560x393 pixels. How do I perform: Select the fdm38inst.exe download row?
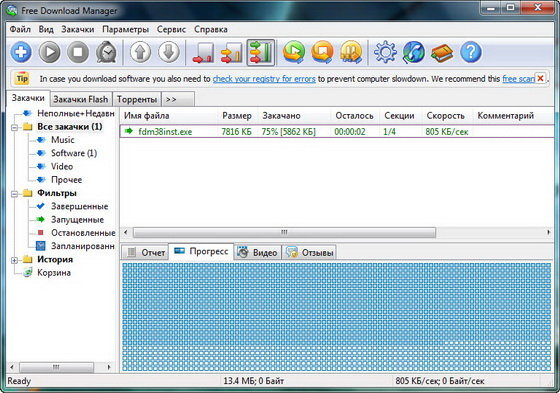pyautogui.click(x=337, y=131)
